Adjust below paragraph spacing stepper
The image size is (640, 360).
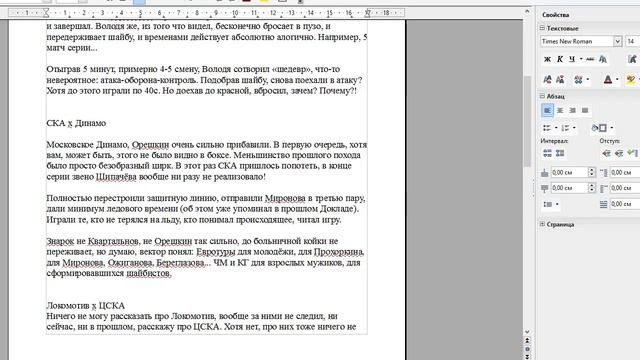591,188
